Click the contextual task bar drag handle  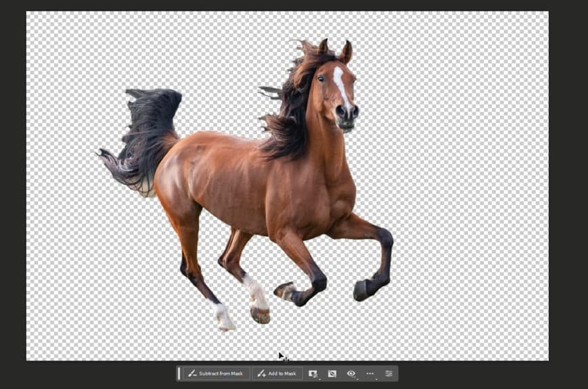click(x=179, y=373)
